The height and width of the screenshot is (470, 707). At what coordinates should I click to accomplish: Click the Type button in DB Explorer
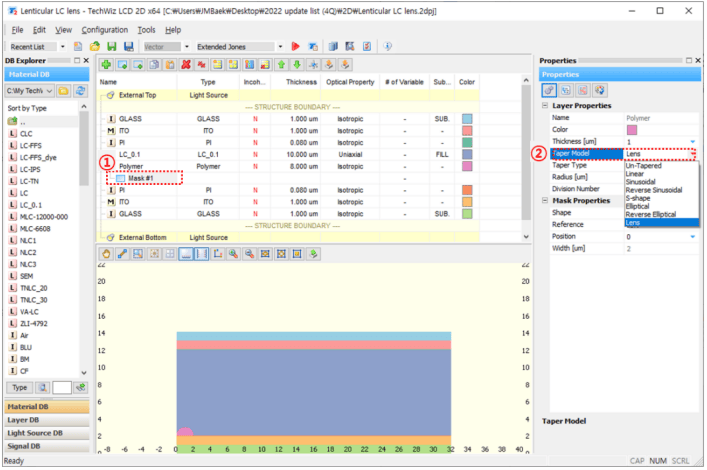click(19, 388)
